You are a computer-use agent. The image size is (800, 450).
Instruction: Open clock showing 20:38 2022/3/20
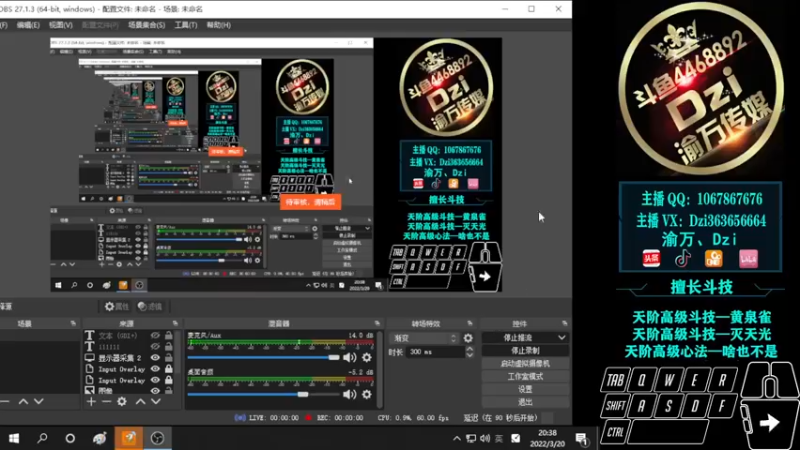click(547, 438)
